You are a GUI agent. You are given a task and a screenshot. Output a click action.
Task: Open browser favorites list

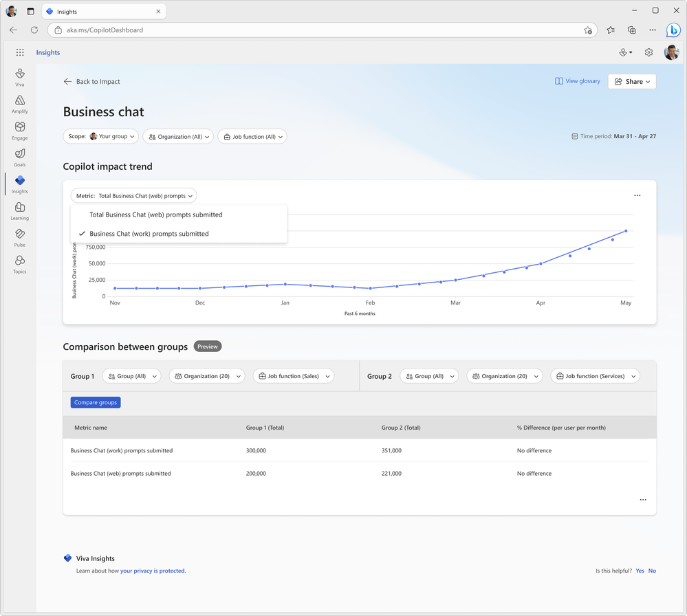(x=611, y=30)
